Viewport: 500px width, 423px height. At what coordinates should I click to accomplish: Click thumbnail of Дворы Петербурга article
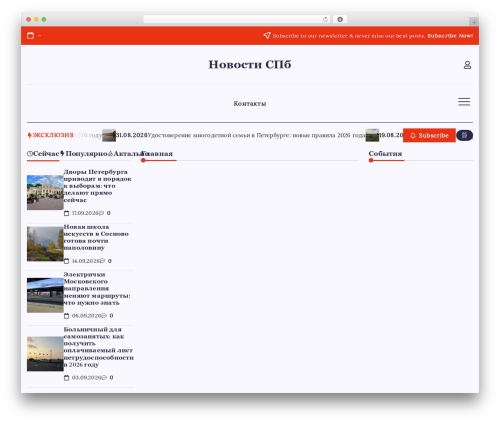pyautogui.click(x=45, y=192)
